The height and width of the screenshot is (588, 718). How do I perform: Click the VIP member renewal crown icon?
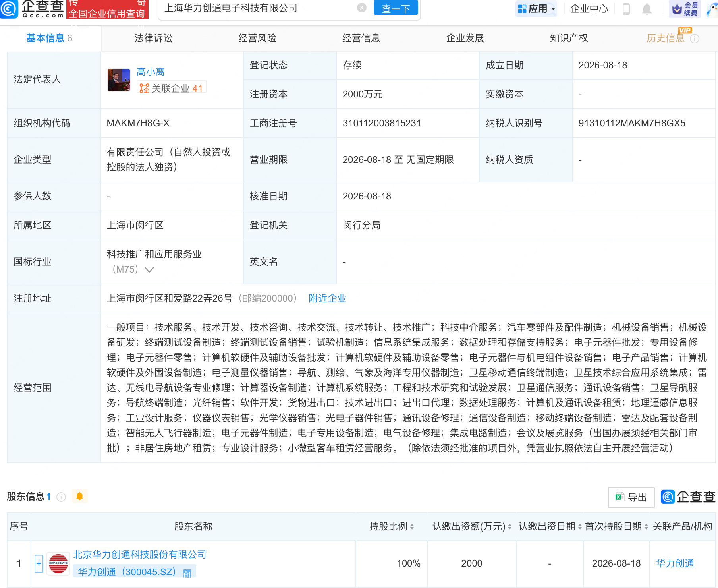pos(677,9)
